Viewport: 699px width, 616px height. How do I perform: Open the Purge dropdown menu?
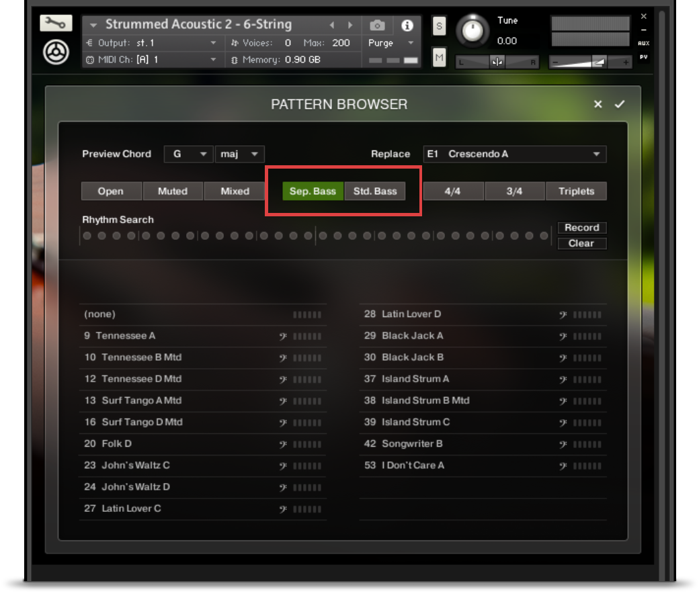pyautogui.click(x=390, y=43)
